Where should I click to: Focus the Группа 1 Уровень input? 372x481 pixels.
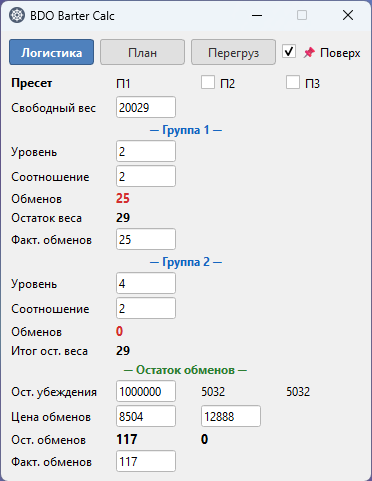(x=146, y=151)
